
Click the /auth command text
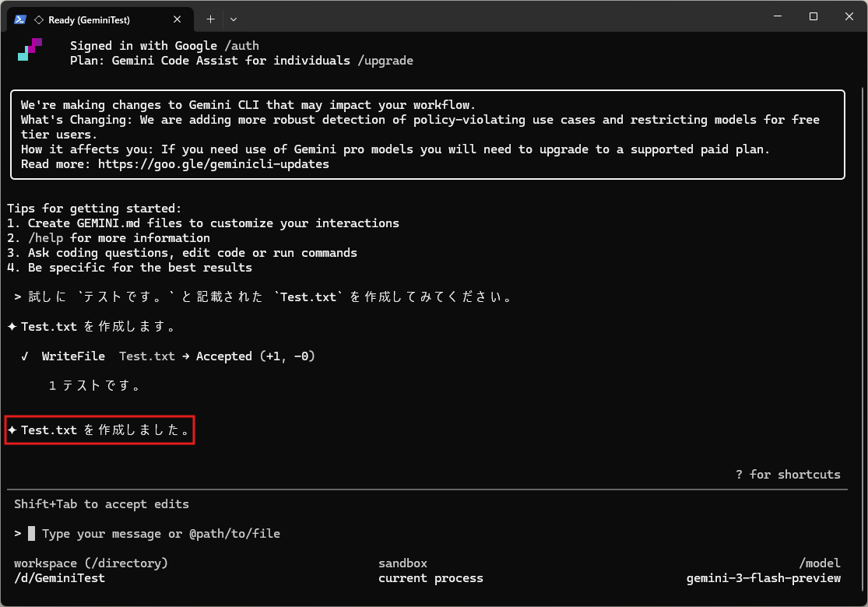coord(241,46)
